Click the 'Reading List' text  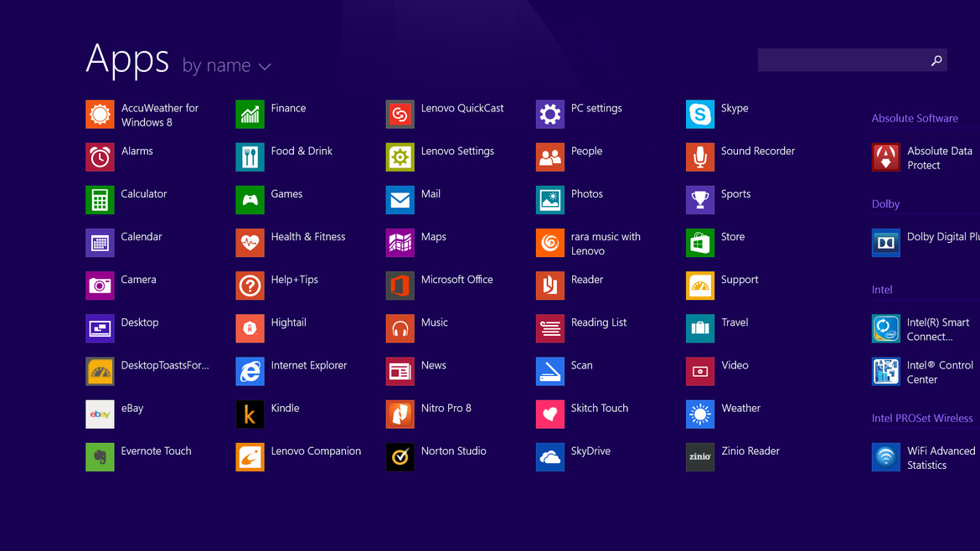599,322
